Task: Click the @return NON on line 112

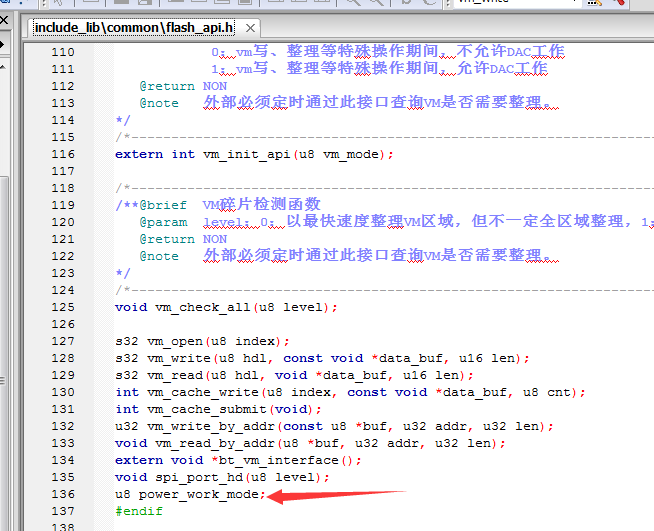Action: click(183, 86)
